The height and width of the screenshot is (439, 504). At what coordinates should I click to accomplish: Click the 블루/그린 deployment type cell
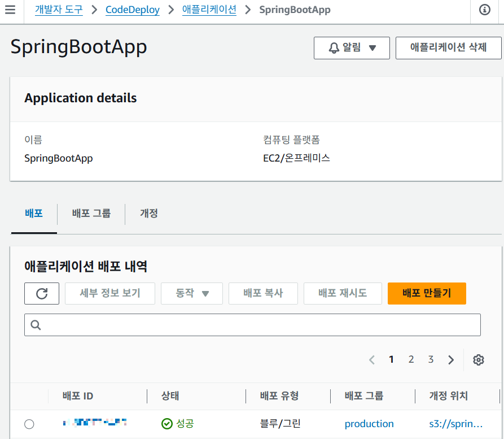pyautogui.click(x=280, y=424)
